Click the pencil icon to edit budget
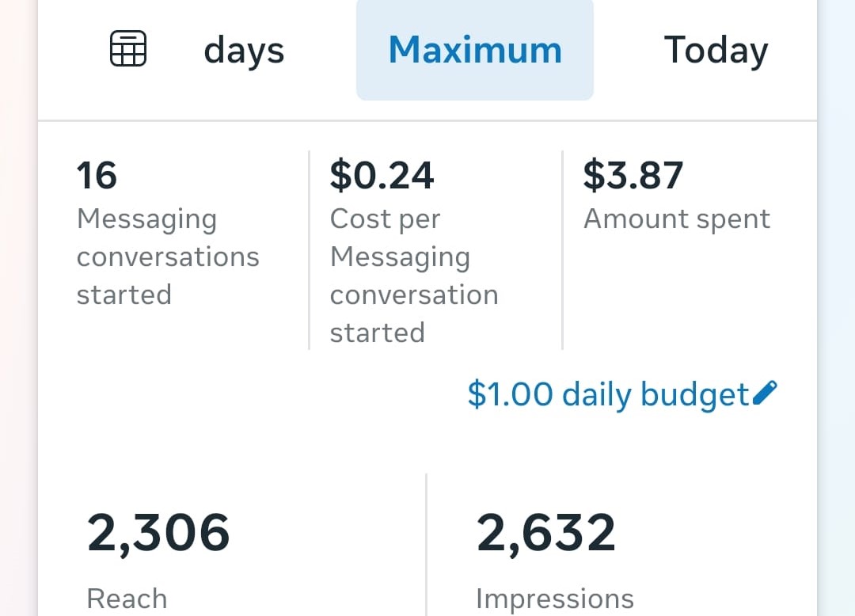The width and height of the screenshot is (855, 616). pyautogui.click(x=766, y=393)
